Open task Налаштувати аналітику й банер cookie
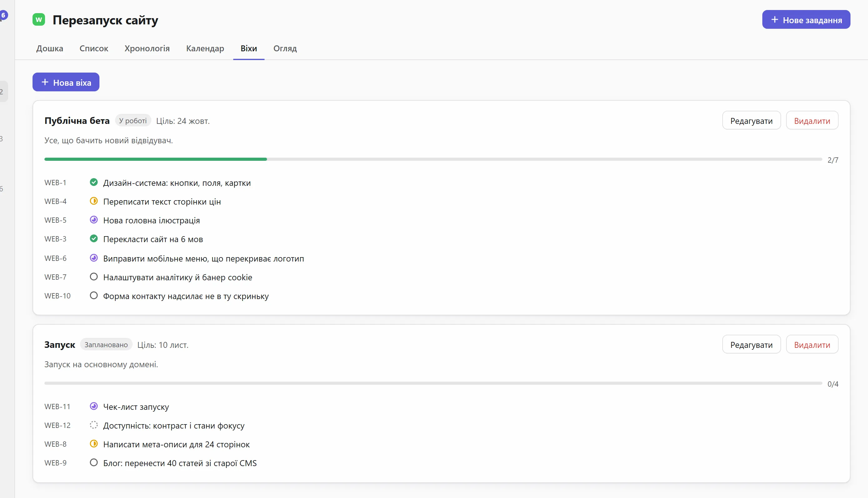The width and height of the screenshot is (868, 498). point(178,278)
